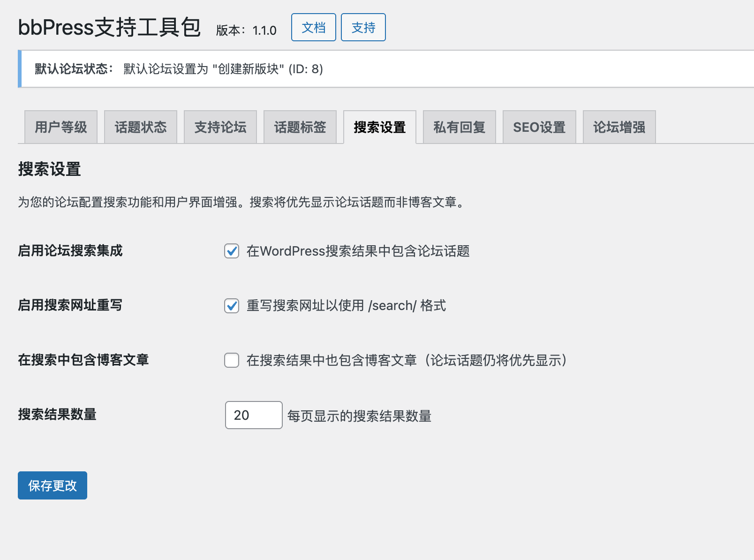The width and height of the screenshot is (754, 560).
Task: Click the 启用论坛搜索集成 label
Action: [70, 250]
